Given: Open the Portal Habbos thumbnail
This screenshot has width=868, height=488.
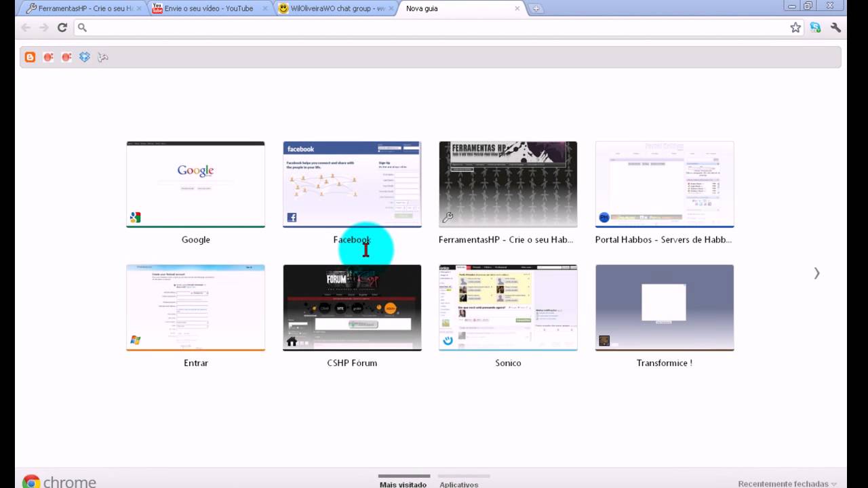Looking at the screenshot, I should 665,184.
